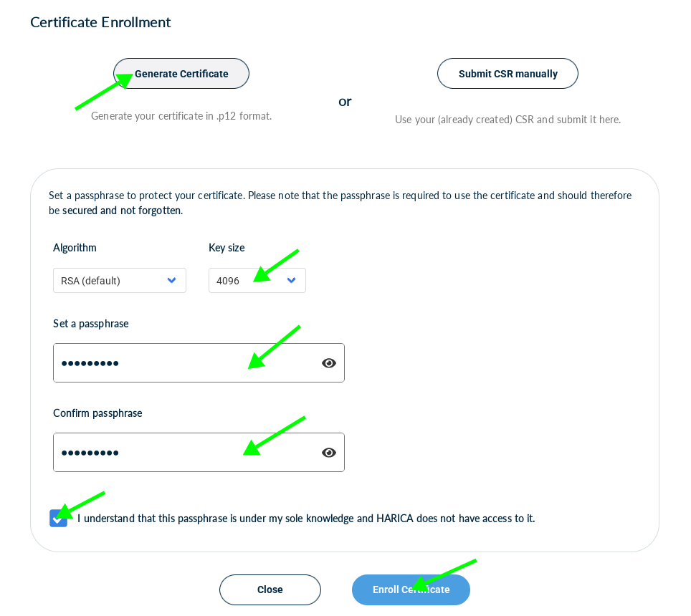The image size is (691, 616).
Task: Open the Key size dropdown arrow
Action: point(292,281)
